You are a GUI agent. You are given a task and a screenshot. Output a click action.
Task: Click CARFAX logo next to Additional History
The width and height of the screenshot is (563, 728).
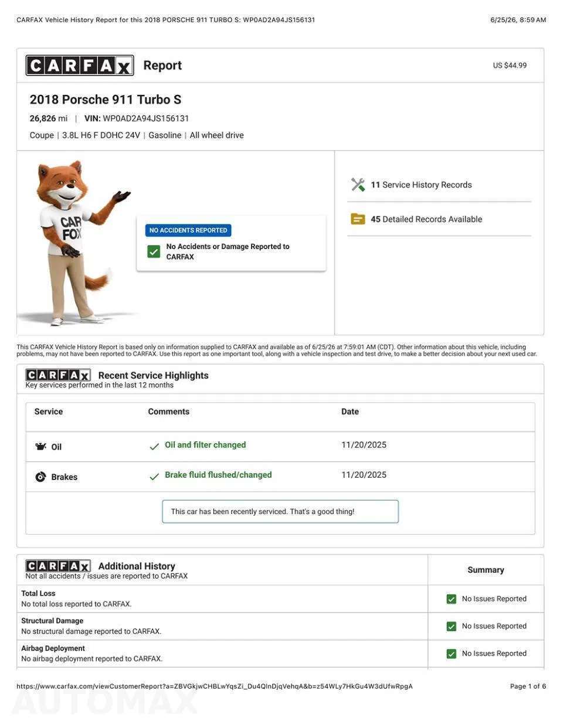pyautogui.click(x=58, y=566)
